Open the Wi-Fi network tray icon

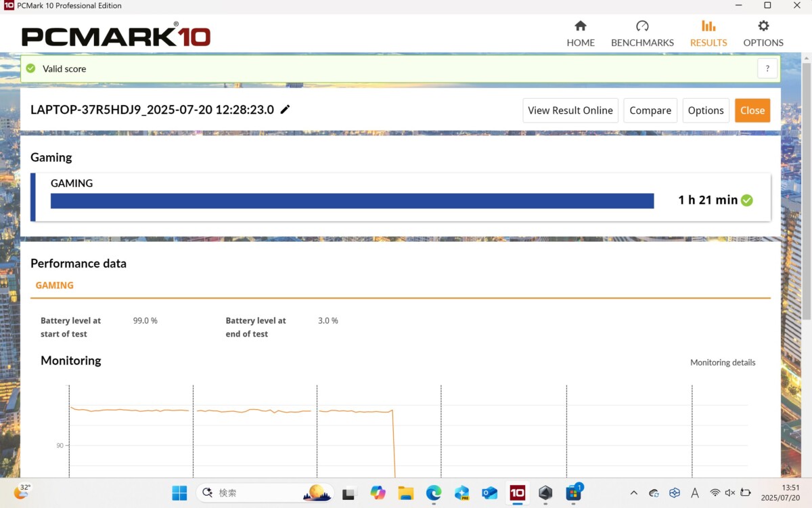715,493
